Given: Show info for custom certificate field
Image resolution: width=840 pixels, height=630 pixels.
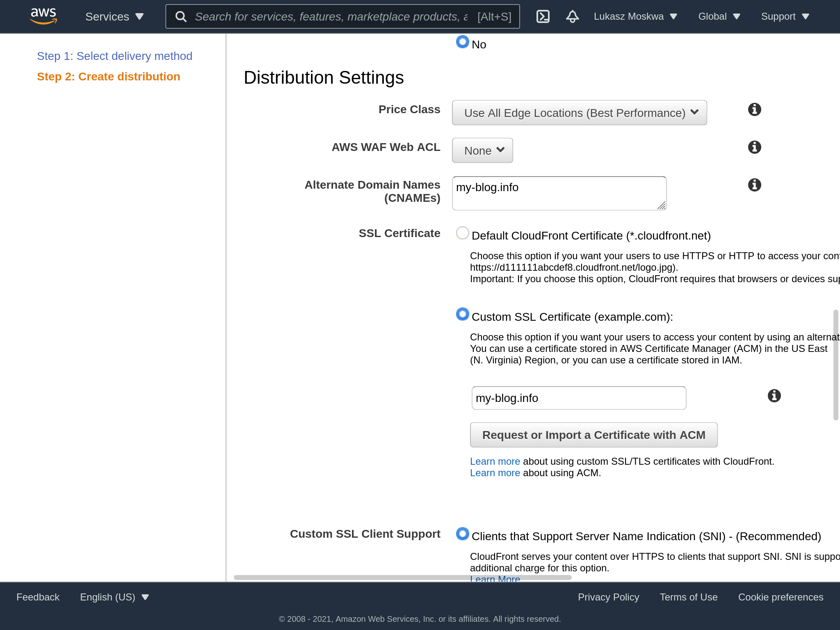Looking at the screenshot, I should click(774, 396).
